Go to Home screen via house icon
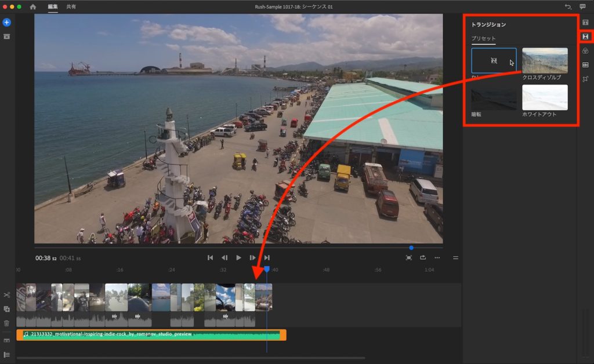This screenshot has height=364, width=594. tap(32, 7)
